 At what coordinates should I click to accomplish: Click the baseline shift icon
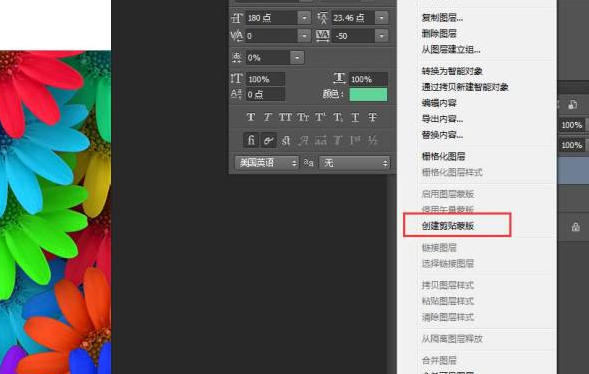pos(236,94)
